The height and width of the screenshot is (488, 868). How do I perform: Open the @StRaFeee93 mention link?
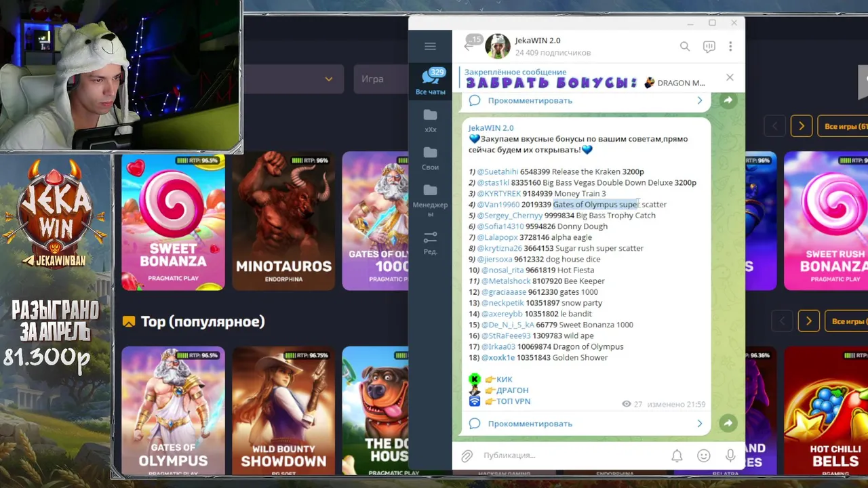[x=507, y=335]
